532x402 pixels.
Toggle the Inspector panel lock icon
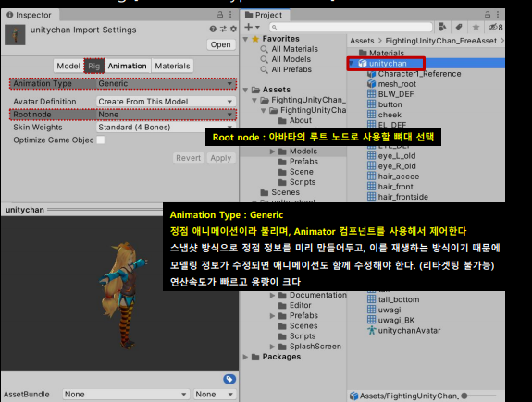click(x=220, y=14)
